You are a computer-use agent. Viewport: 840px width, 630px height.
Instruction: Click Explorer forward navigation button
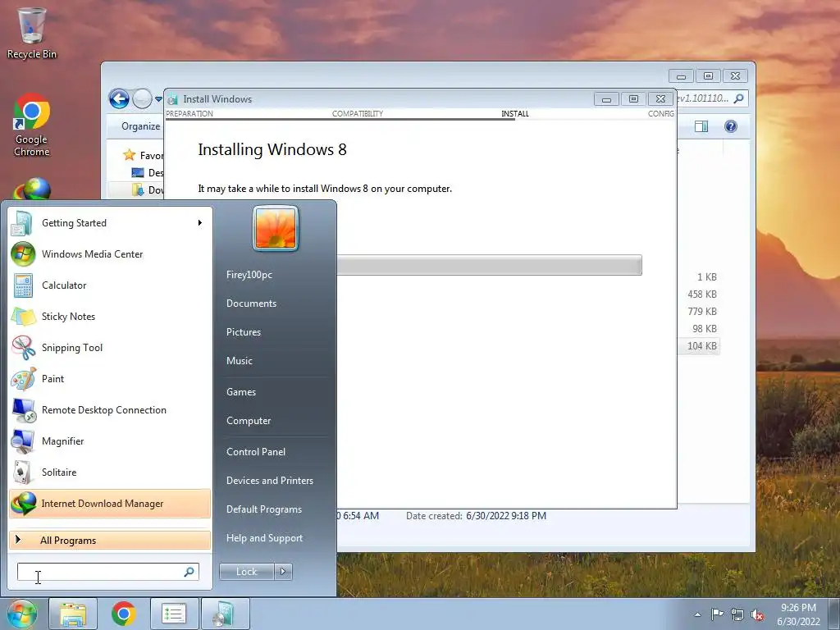tap(142, 98)
